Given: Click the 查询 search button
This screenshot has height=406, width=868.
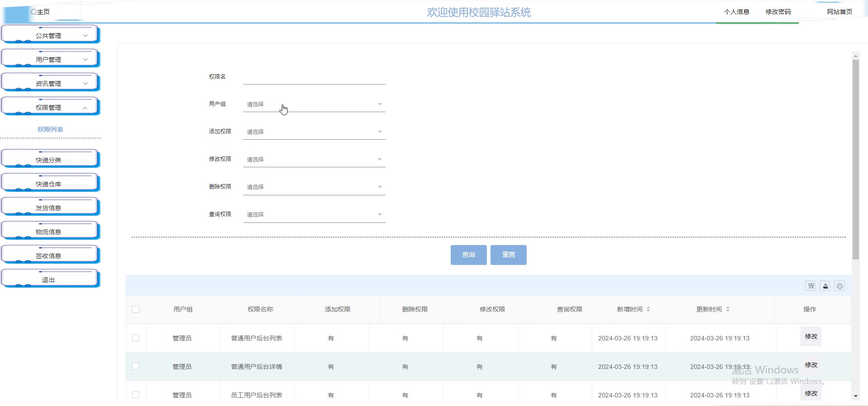Looking at the screenshot, I should tap(469, 255).
